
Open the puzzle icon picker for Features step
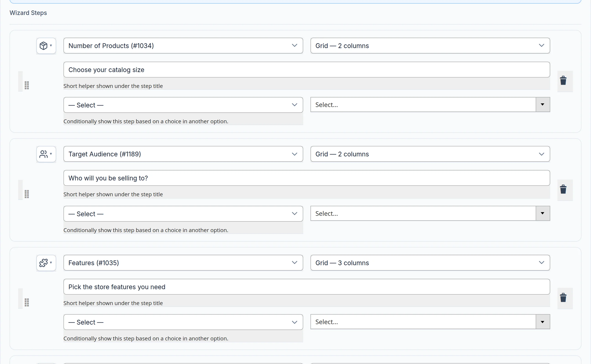point(46,263)
